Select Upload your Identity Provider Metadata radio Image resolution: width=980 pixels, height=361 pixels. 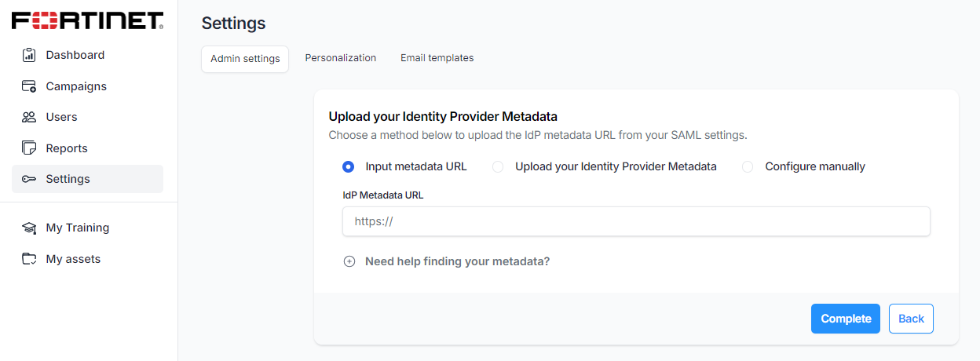coord(498,166)
